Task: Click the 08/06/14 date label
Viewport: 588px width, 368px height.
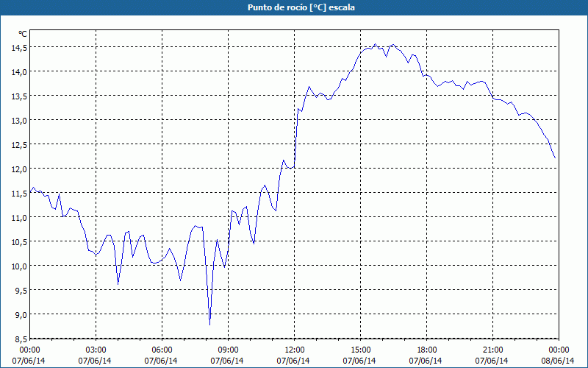Action: (558, 361)
